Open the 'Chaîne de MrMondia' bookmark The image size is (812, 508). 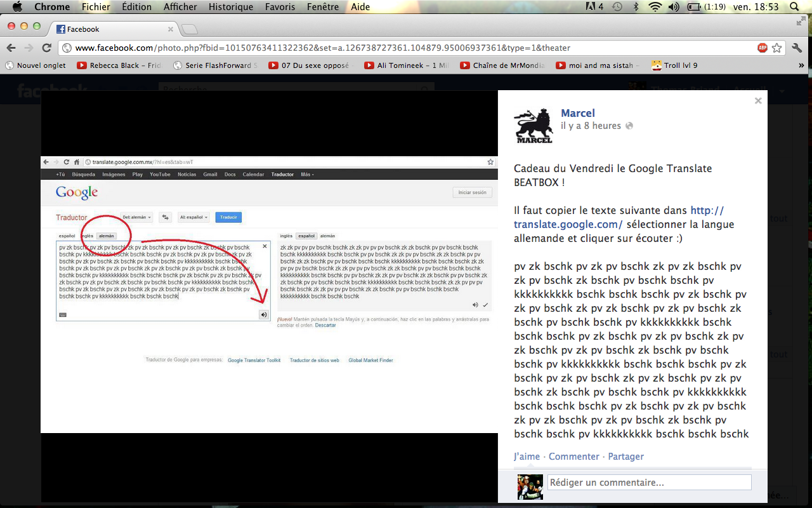click(x=502, y=65)
